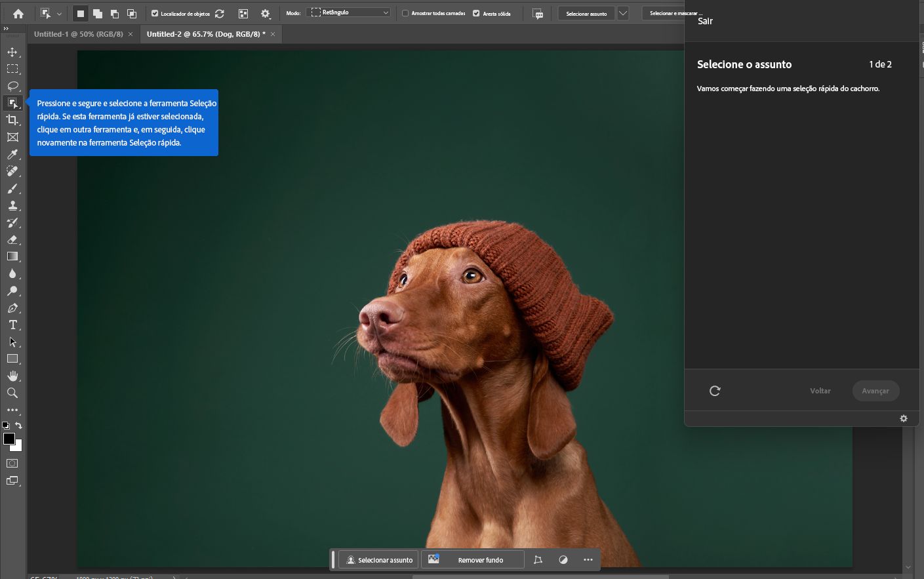Switch to the Untitled-2 document tab
Screen dimensions: 924x579
coord(205,34)
